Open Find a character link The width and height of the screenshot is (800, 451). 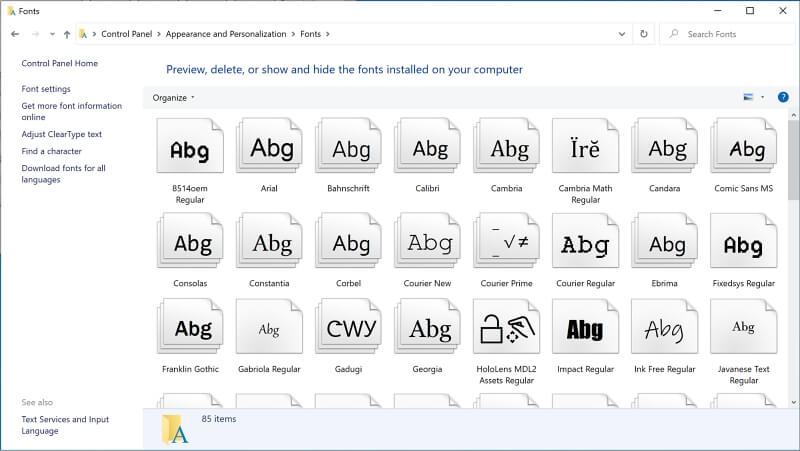52,151
